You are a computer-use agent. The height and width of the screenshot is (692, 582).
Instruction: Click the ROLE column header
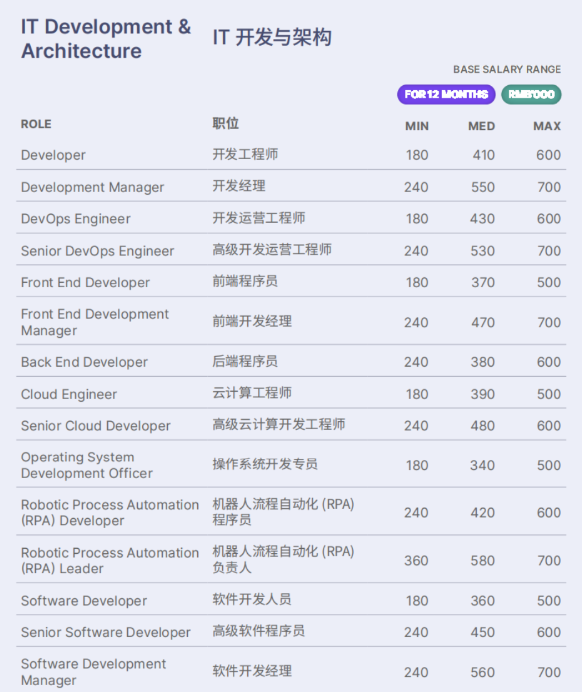tap(36, 124)
